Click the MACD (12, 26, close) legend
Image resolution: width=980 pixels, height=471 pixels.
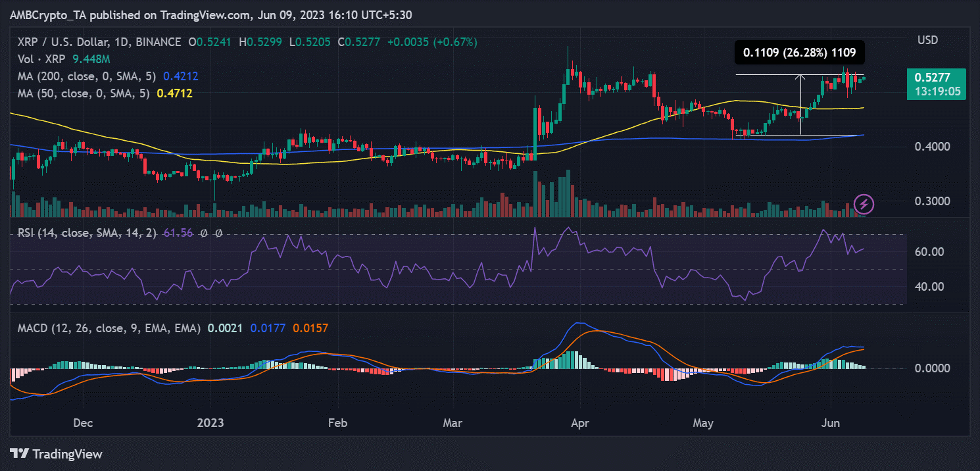click(x=109, y=328)
